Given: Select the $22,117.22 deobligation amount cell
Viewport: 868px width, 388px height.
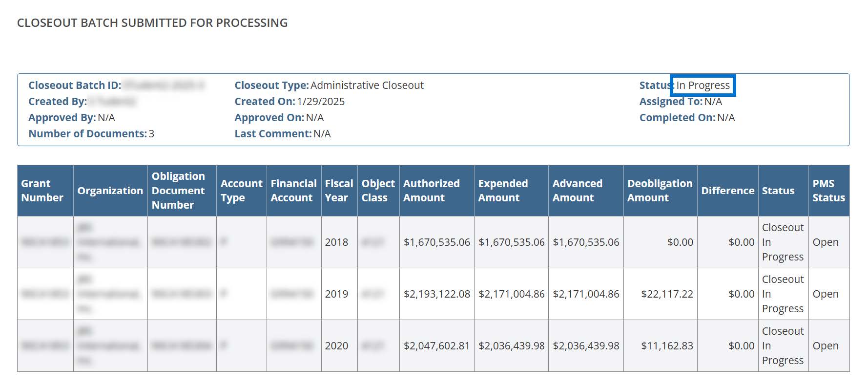Looking at the screenshot, I should [x=667, y=294].
